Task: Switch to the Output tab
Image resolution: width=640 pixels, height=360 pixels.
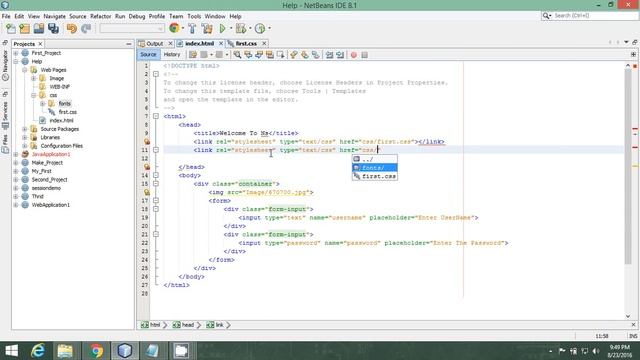Action: [x=154, y=43]
